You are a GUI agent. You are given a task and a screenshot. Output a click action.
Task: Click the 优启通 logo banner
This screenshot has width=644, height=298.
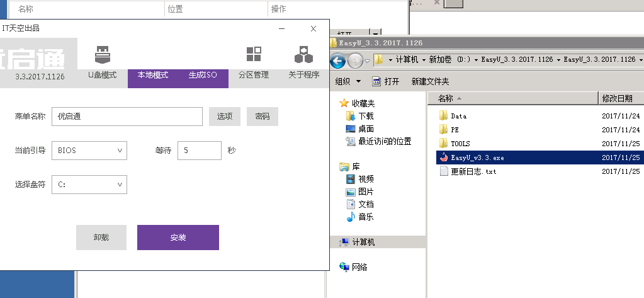pos(38,59)
